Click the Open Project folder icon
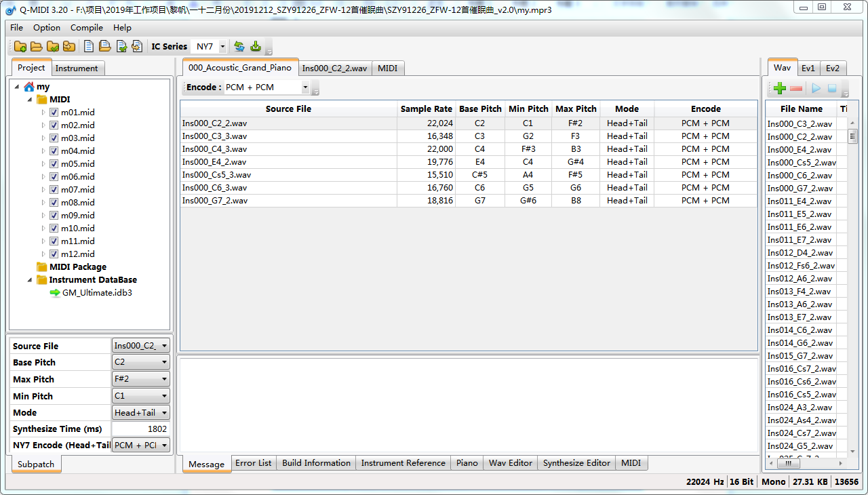The height and width of the screenshot is (495, 868). point(37,47)
